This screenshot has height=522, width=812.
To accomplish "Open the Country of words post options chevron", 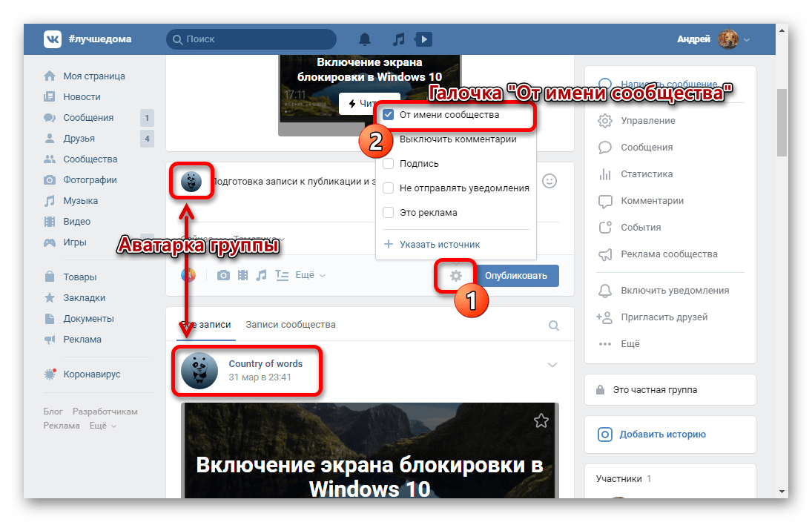I will coord(552,365).
